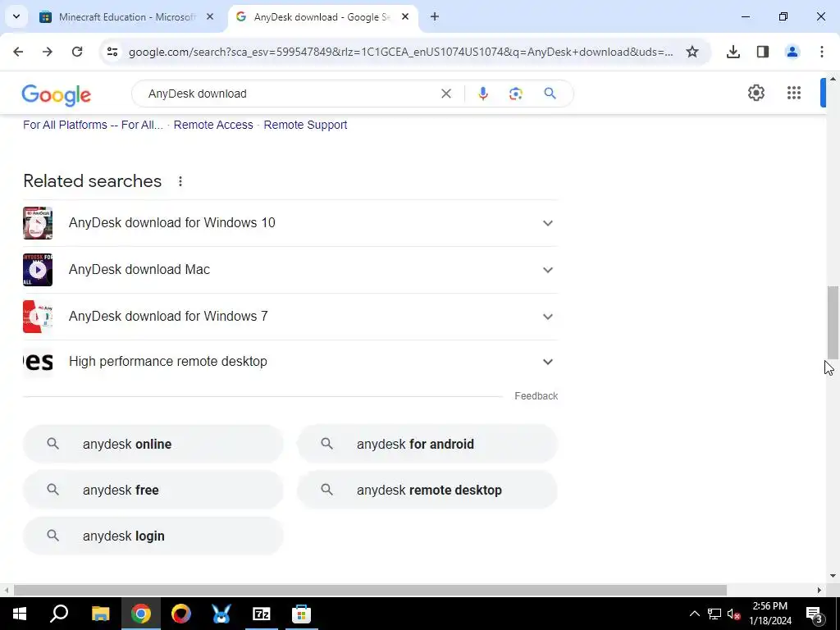
Task: Start voice search with microphone icon
Action: tap(482, 94)
